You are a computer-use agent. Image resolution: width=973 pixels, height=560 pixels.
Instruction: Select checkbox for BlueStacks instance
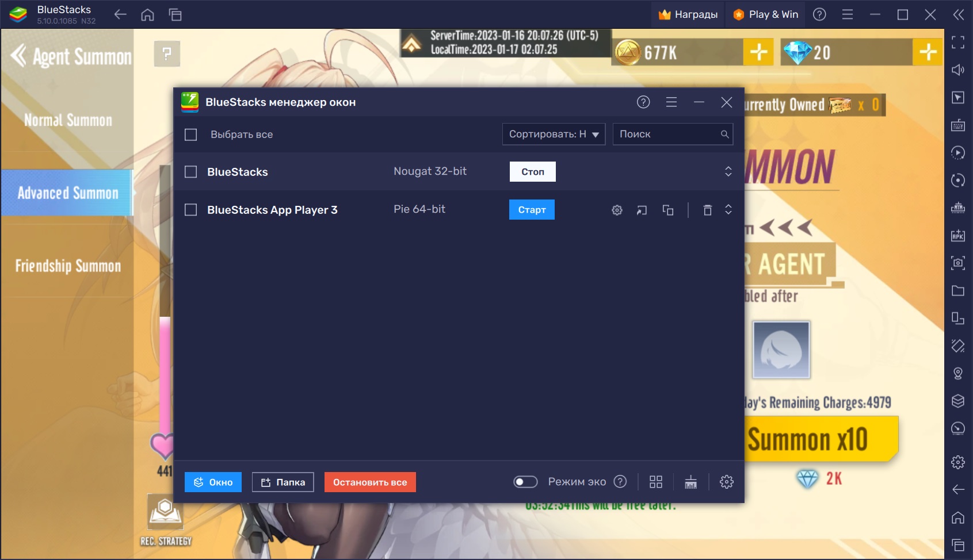click(x=190, y=172)
